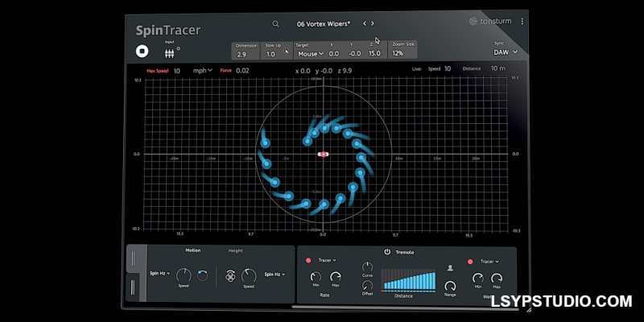Click the Range knob
The width and height of the screenshot is (644, 322).
450,286
